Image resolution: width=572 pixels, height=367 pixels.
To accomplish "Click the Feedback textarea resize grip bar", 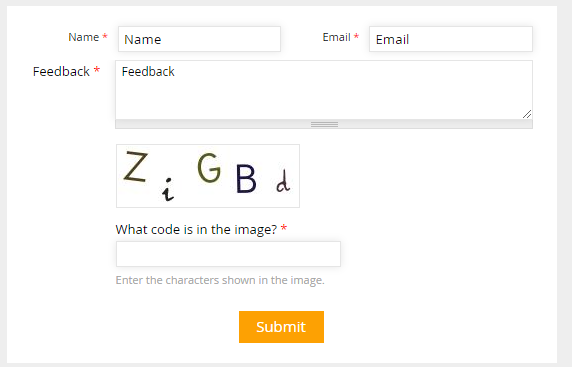I will coord(324,124).
